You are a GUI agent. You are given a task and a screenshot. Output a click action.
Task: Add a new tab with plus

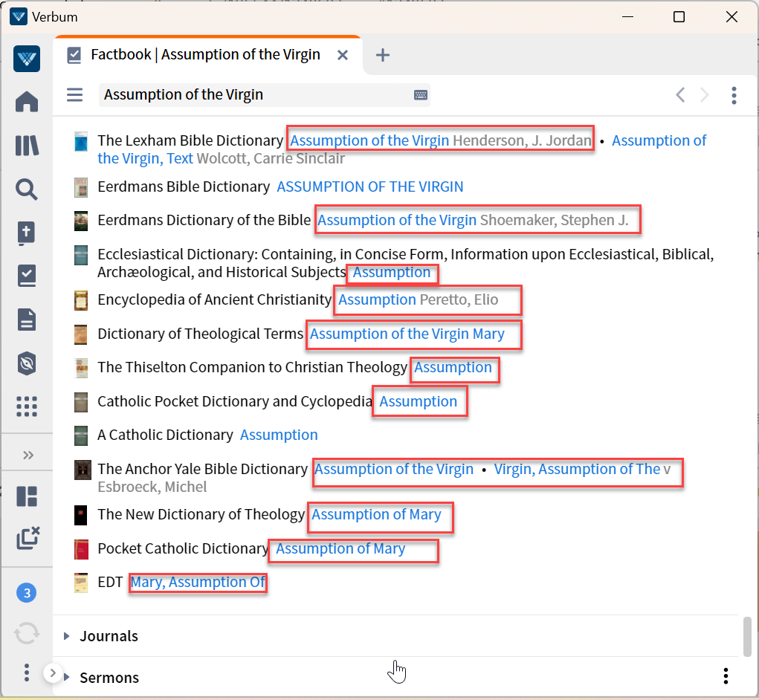[x=382, y=55]
